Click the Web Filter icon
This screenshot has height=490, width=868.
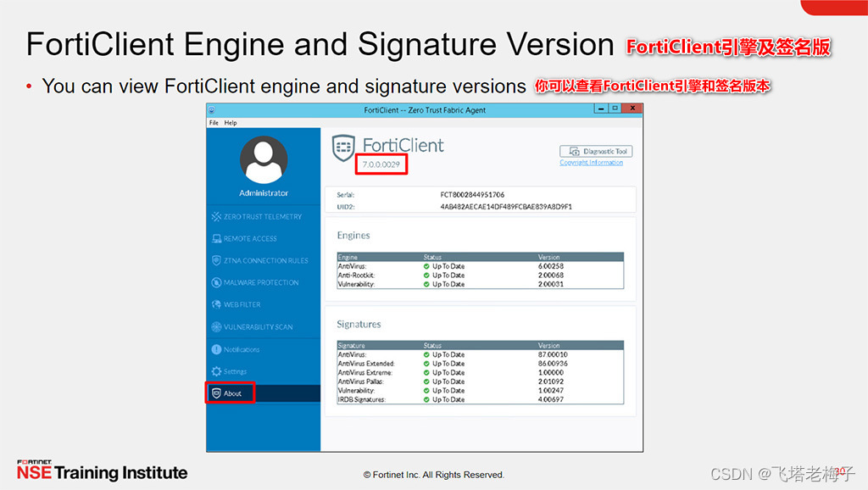tap(216, 304)
